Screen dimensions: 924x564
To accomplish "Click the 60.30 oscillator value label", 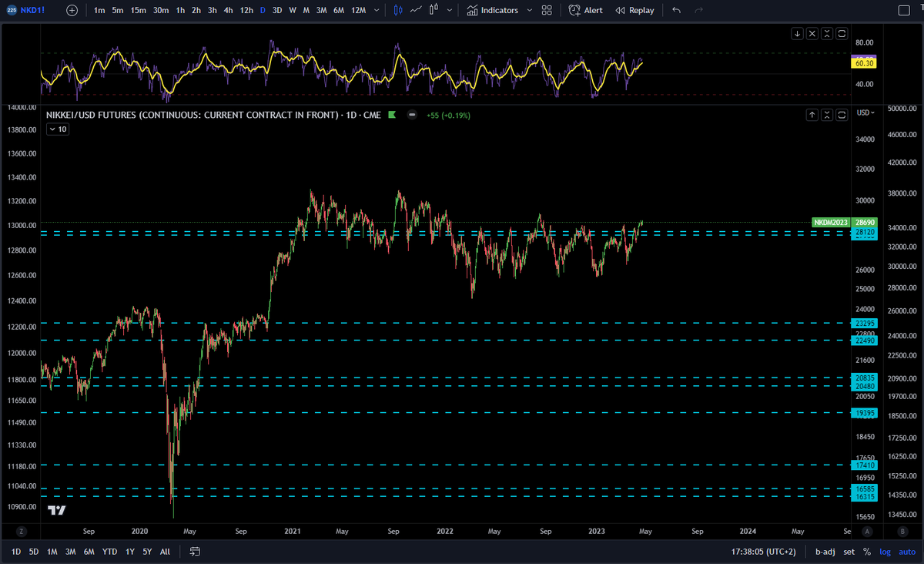I will pyautogui.click(x=863, y=64).
